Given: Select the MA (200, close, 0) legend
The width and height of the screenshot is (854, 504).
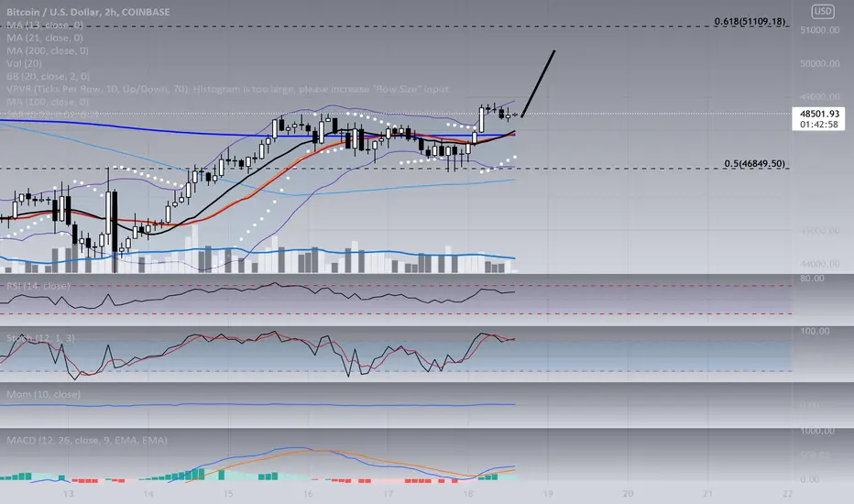Looking at the screenshot, I should tap(48, 50).
